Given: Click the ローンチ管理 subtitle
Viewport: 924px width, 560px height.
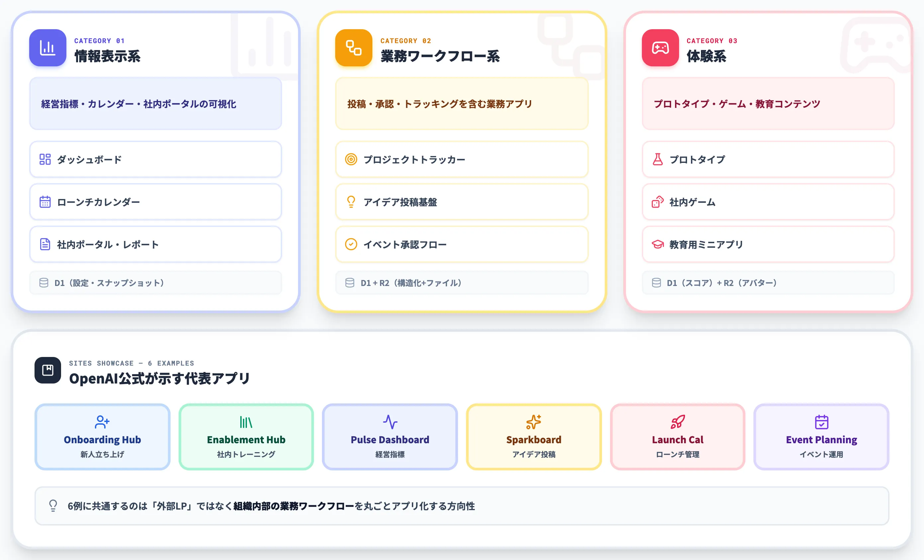Looking at the screenshot, I should pos(678,454).
